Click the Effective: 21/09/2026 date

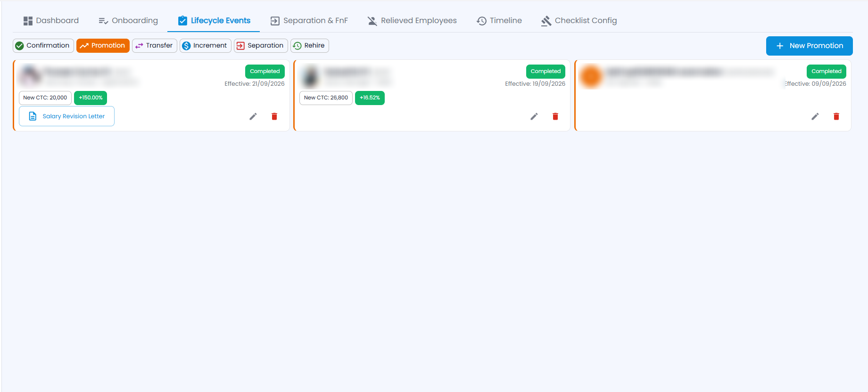pyautogui.click(x=255, y=84)
